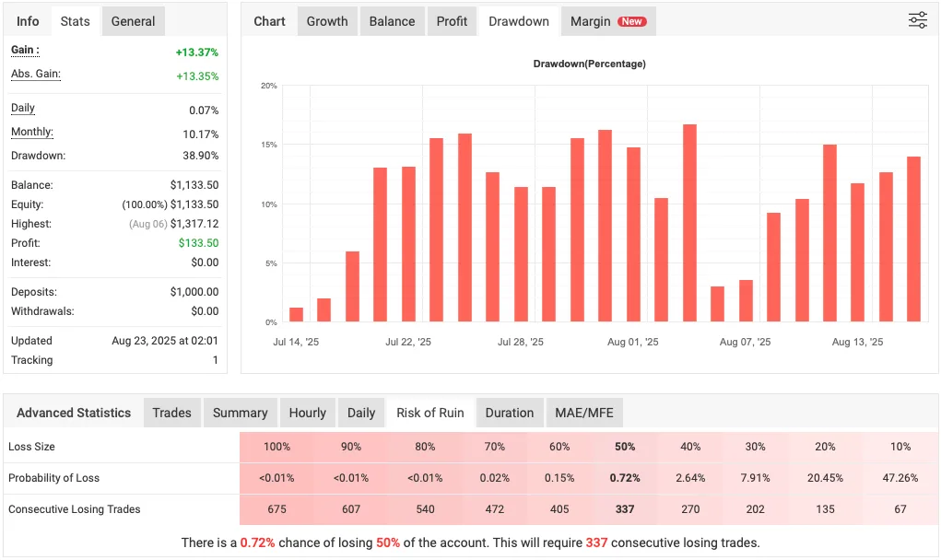View the Growth chart
This screenshot has width=941, height=560.
pyautogui.click(x=327, y=20)
